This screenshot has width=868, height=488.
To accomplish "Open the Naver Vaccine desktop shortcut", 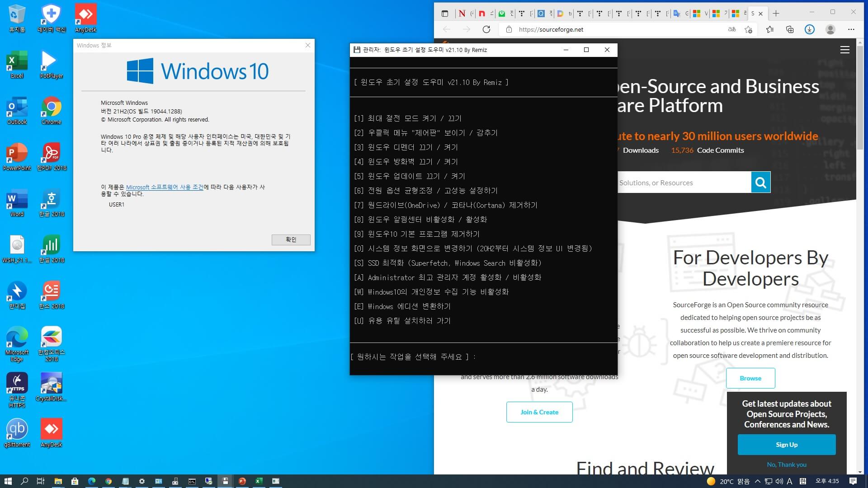I will [51, 18].
